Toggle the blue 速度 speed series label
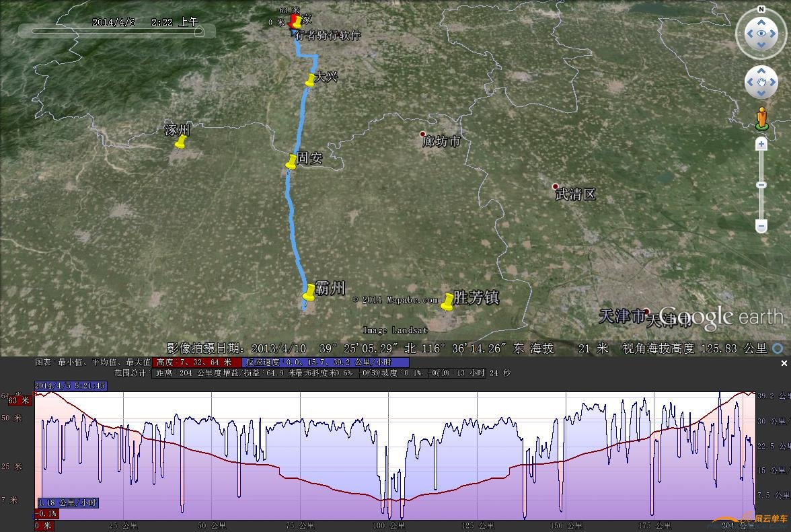 click(325, 363)
